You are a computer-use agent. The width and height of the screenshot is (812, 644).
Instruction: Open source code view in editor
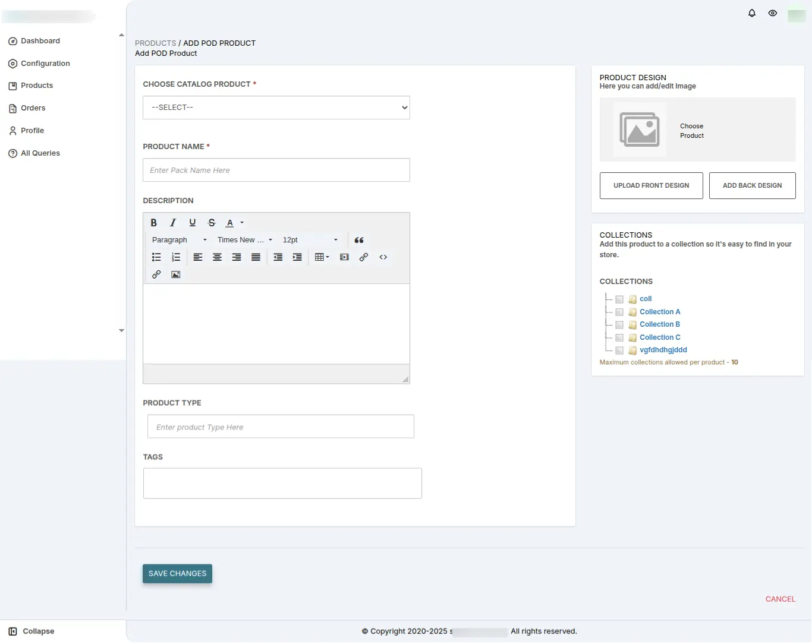pyautogui.click(x=383, y=257)
